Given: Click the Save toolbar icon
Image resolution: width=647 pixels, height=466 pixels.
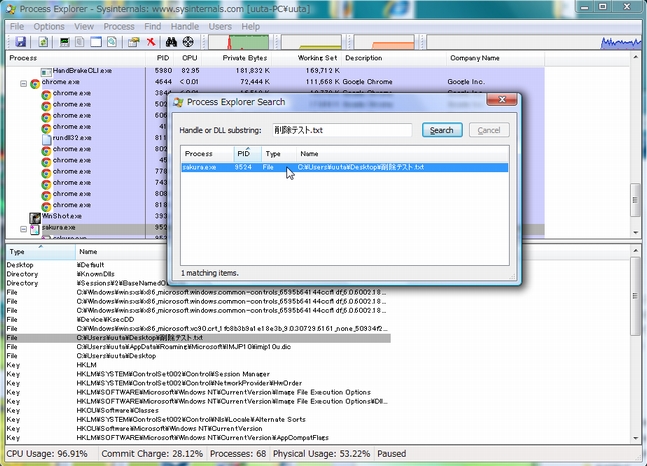Looking at the screenshot, I should (x=21, y=42).
